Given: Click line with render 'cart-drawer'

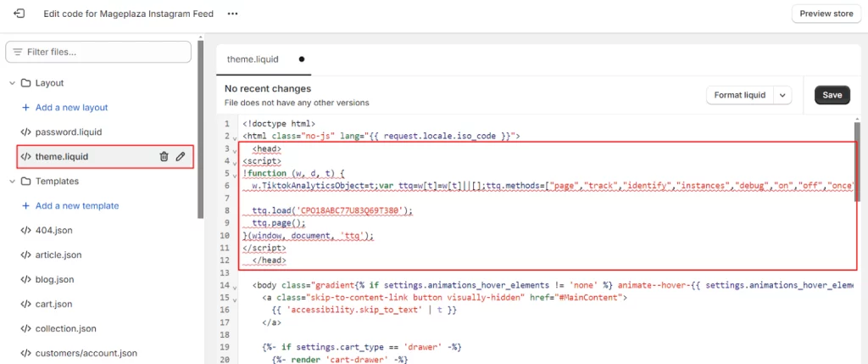Looking at the screenshot, I should point(339,360).
